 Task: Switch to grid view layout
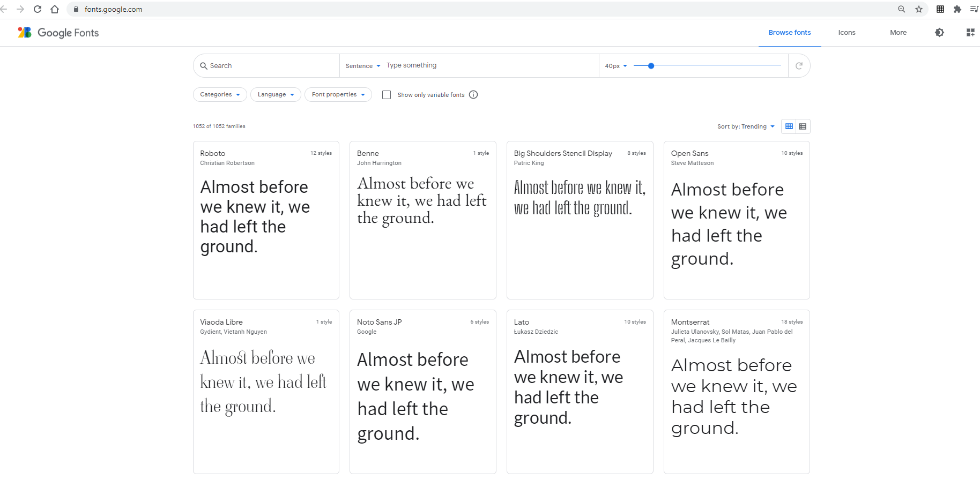pyautogui.click(x=789, y=126)
